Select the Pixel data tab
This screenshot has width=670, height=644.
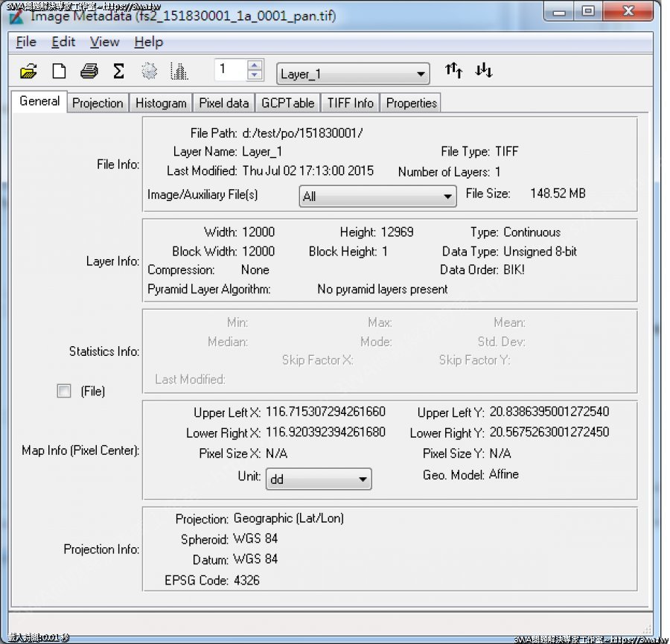[x=224, y=103]
